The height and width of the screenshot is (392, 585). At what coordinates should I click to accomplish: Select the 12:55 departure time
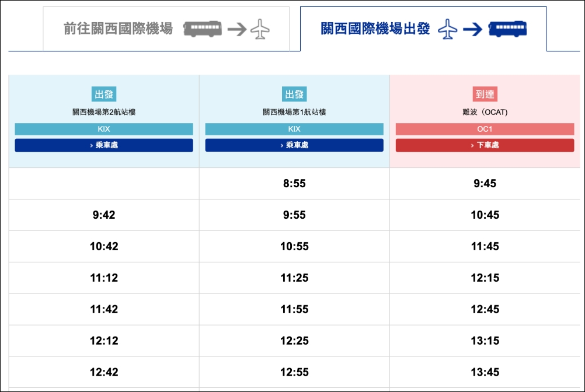pos(294,372)
